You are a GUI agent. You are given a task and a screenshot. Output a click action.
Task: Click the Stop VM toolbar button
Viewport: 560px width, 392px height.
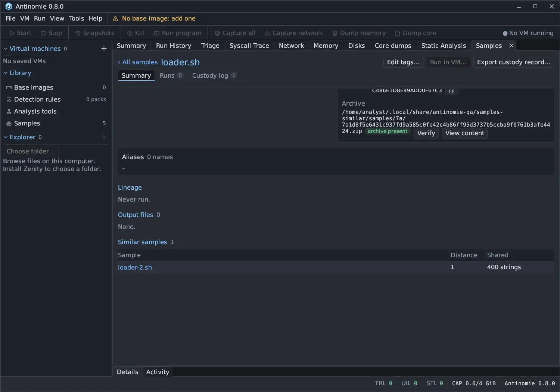point(52,33)
